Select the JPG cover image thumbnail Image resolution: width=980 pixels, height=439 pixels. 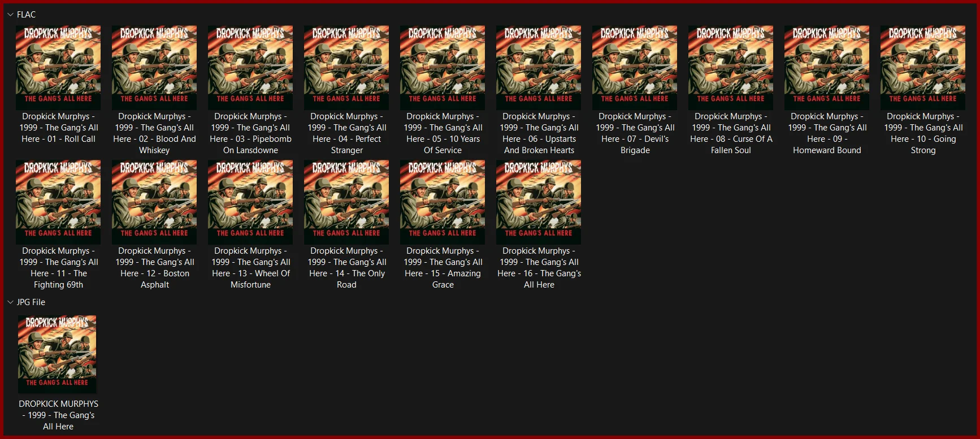[x=57, y=354]
